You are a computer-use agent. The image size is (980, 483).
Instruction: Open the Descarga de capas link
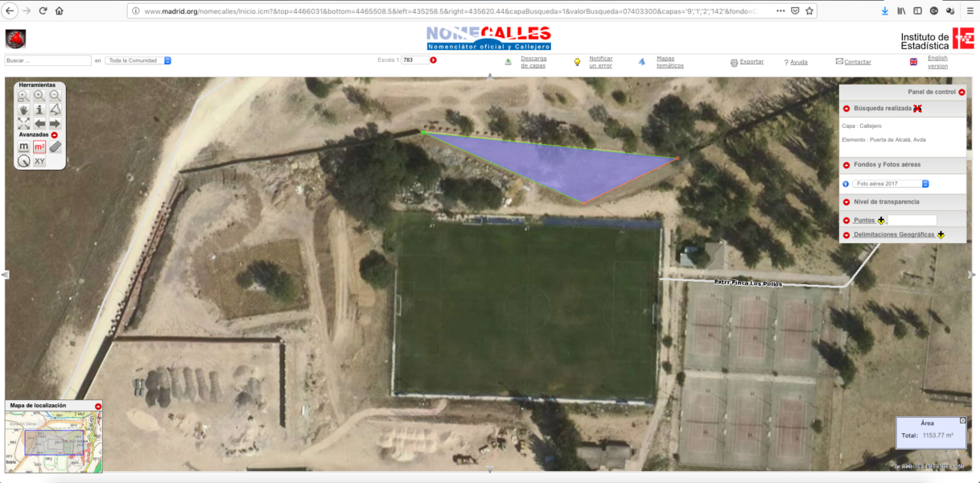(x=533, y=62)
